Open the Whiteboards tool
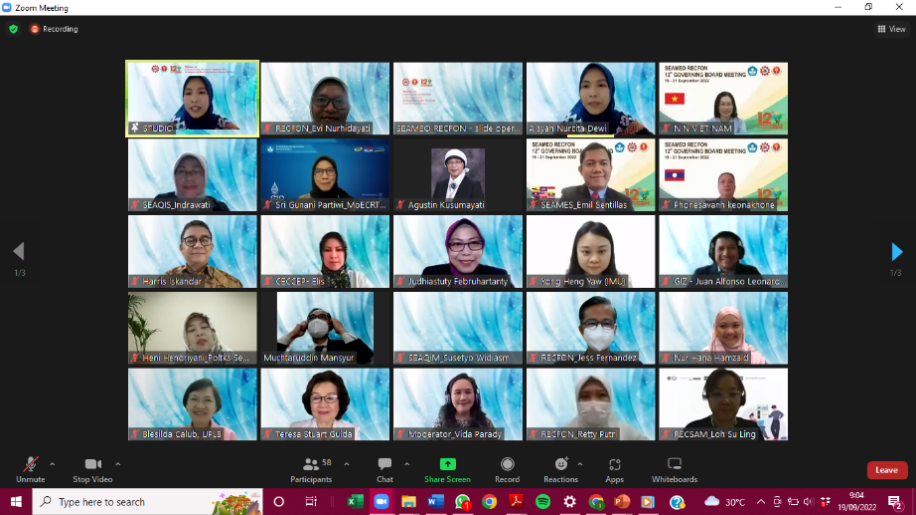 click(674, 466)
